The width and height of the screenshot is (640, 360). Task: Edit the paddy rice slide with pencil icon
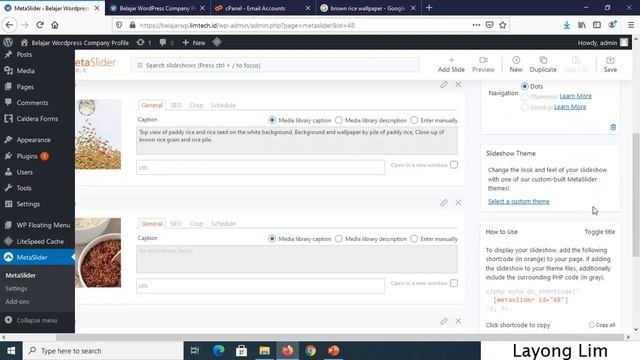[444, 84]
